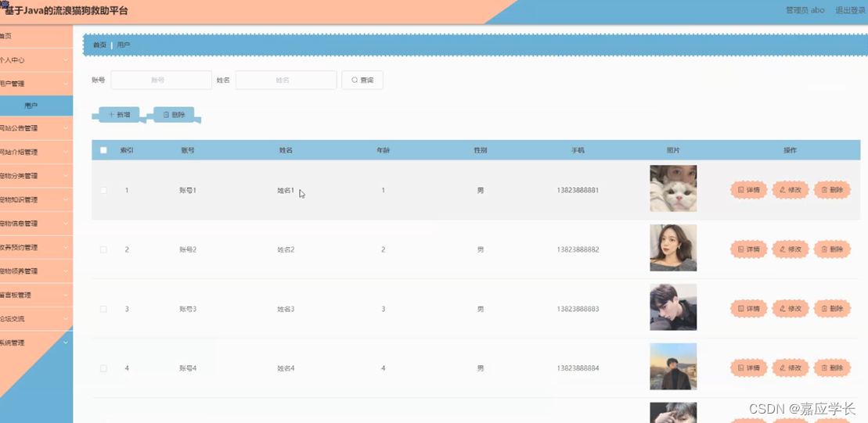Check the checkbox for row 账号1
The height and width of the screenshot is (423, 868).
[103, 190]
